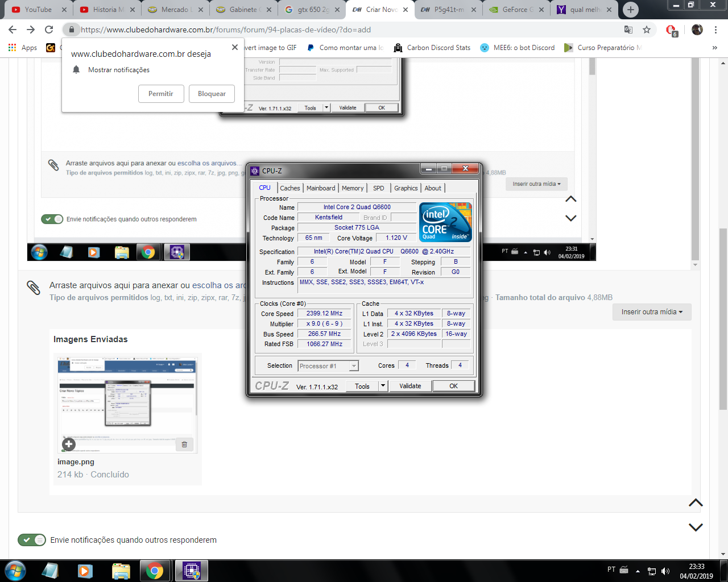The width and height of the screenshot is (728, 582).
Task: Toggle 'Envie notificações quando outros responderem' switch at bottom
Action: [32, 540]
